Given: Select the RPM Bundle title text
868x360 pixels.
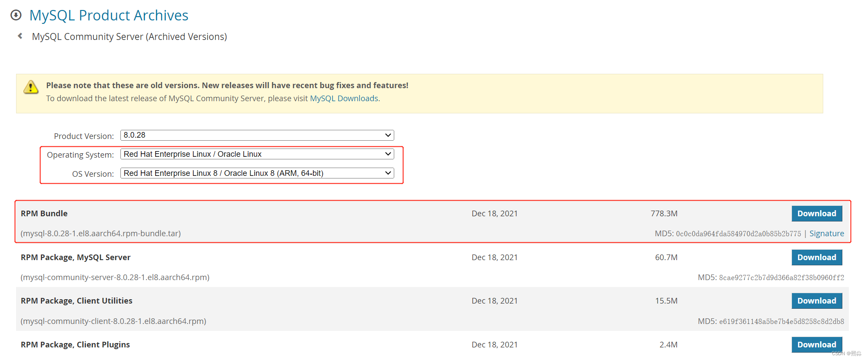Looking at the screenshot, I should click(44, 214).
